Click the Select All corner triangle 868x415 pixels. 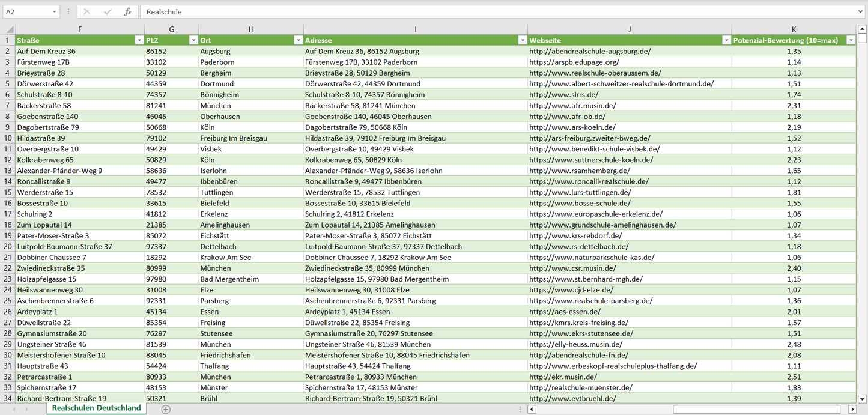(9, 29)
